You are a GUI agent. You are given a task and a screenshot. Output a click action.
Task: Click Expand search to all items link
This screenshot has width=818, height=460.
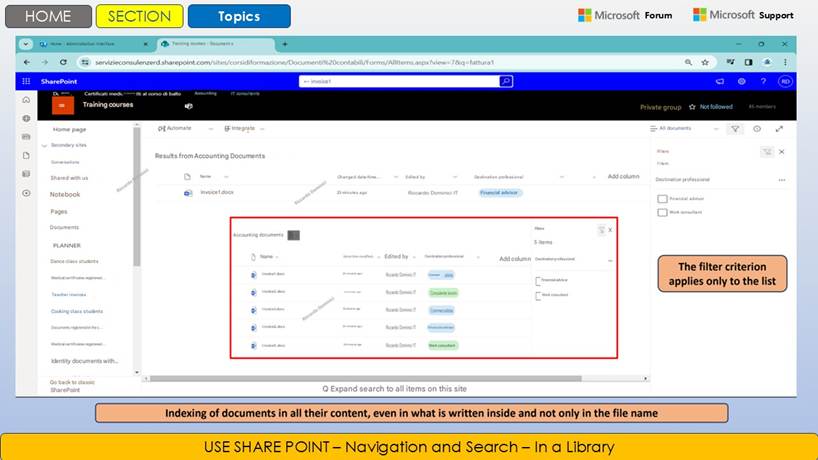point(395,388)
